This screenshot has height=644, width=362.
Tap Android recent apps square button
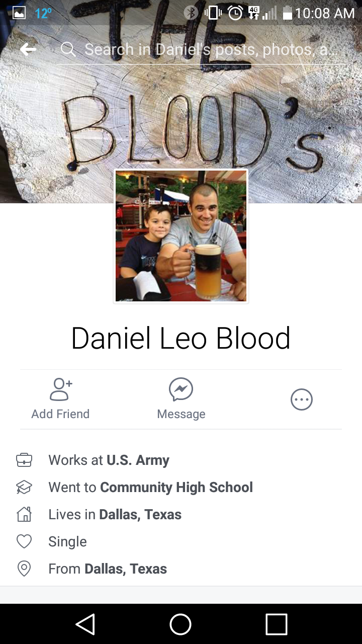(x=276, y=624)
